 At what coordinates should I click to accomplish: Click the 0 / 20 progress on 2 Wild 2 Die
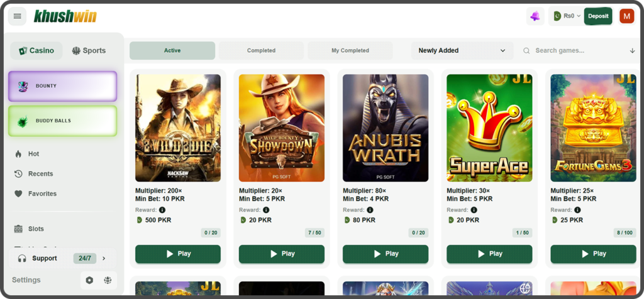click(x=211, y=232)
